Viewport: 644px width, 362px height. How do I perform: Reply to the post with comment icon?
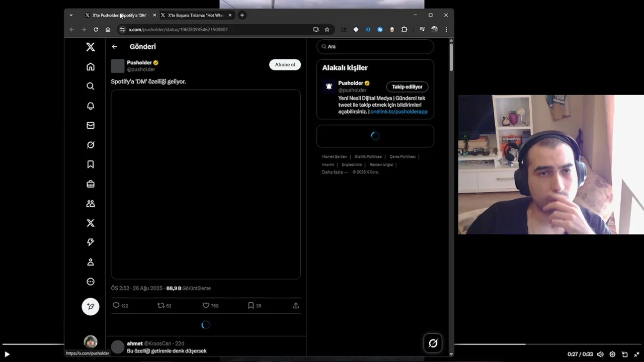(x=116, y=305)
